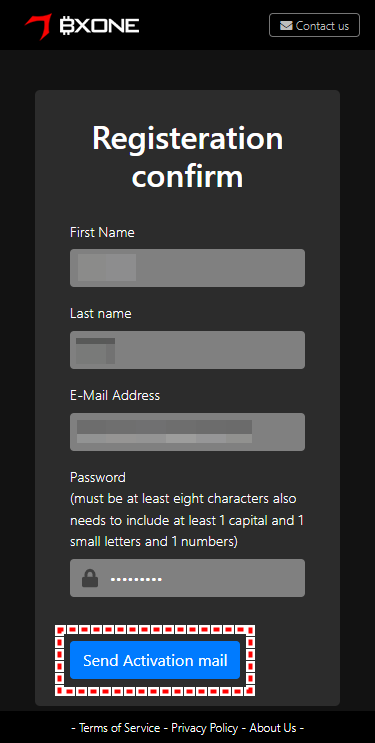The image size is (375, 743).
Task: Open the Privacy Policy link
Action: (204, 728)
